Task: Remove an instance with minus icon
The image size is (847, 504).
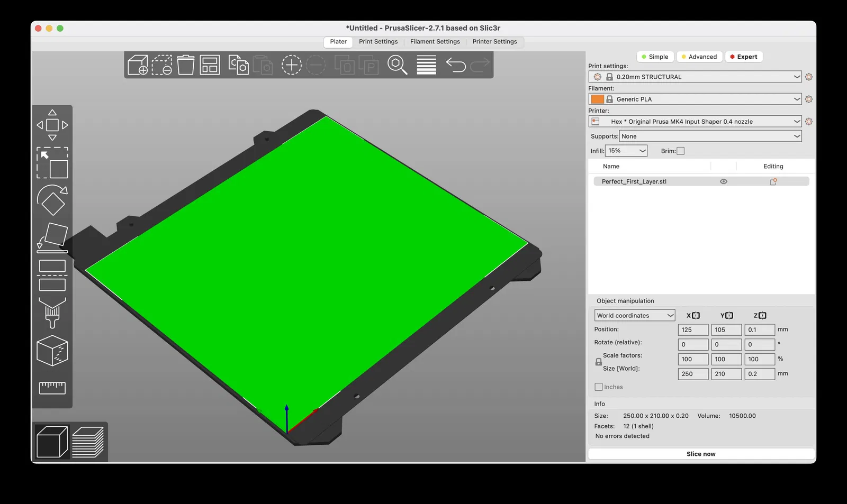Action: [316, 65]
